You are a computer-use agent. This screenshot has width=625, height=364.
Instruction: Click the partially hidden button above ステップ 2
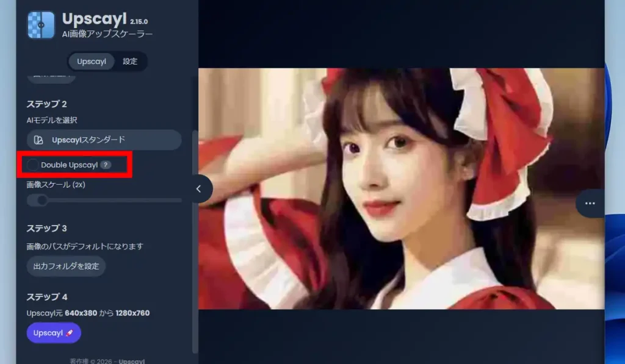coord(51,77)
